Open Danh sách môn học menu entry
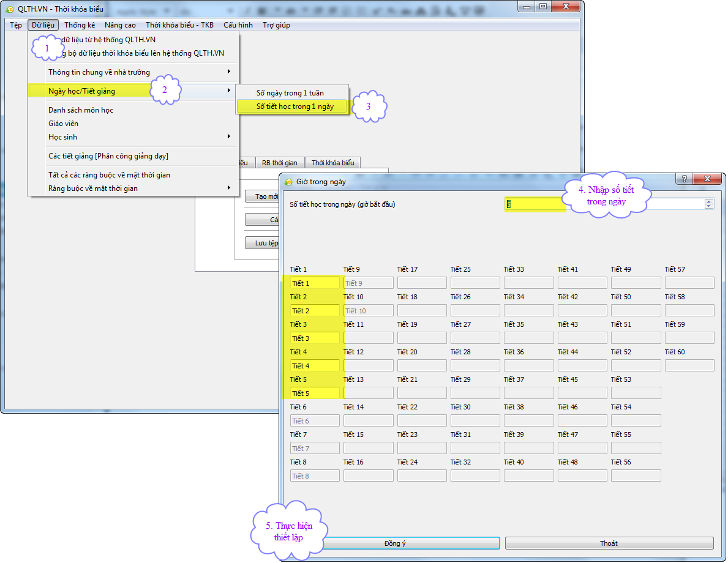The height and width of the screenshot is (563, 728). click(x=81, y=110)
